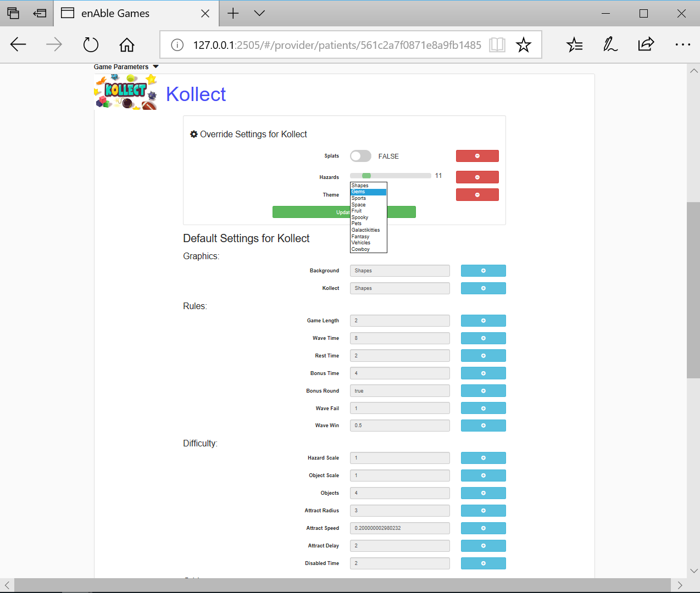This screenshot has height=593, width=700.
Task: Select Pets theme option
Action: [368, 223]
